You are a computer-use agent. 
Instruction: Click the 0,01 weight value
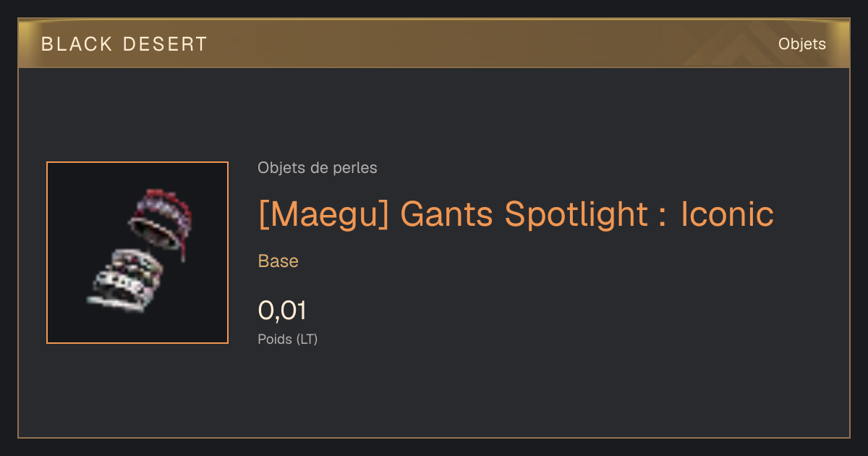click(x=282, y=311)
